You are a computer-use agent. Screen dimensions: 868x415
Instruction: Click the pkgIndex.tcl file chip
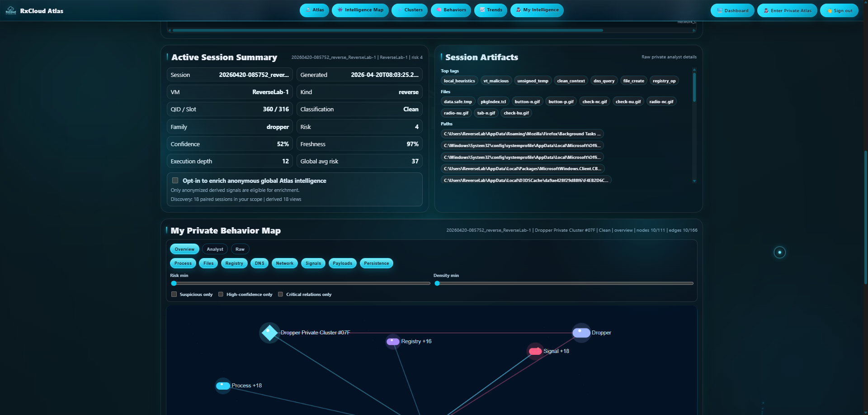point(493,102)
